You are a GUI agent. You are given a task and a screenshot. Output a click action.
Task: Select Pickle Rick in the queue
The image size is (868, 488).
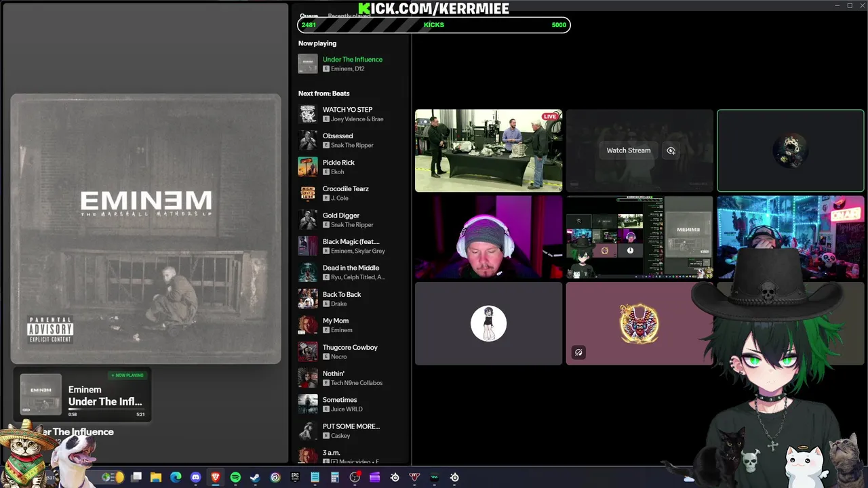[338, 162]
